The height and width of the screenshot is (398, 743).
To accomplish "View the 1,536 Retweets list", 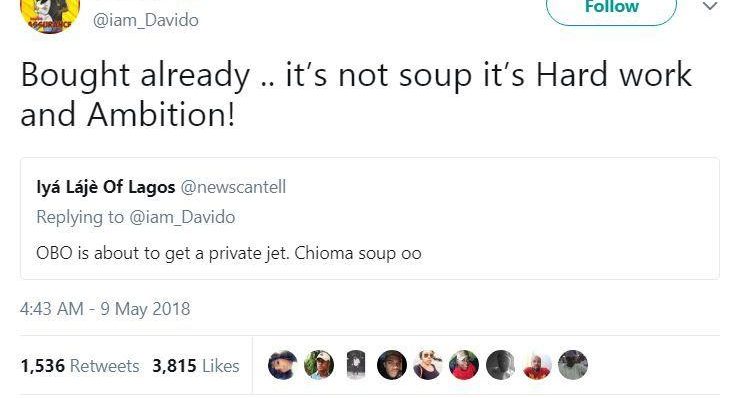I will pos(80,366).
